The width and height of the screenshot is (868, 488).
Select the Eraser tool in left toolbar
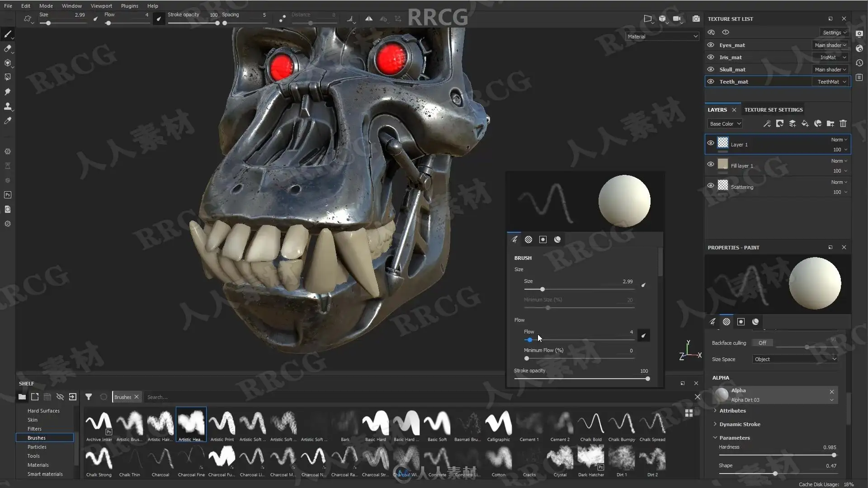(x=8, y=48)
